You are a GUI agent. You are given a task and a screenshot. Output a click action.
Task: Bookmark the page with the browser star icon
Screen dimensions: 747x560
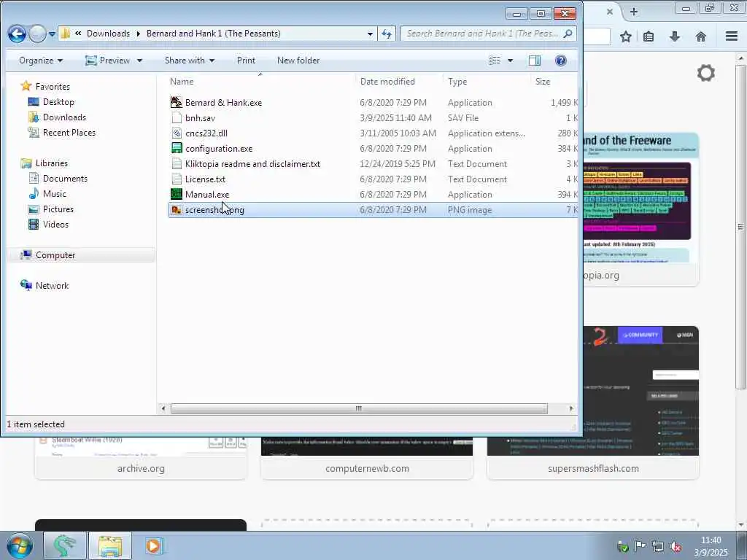(x=625, y=36)
